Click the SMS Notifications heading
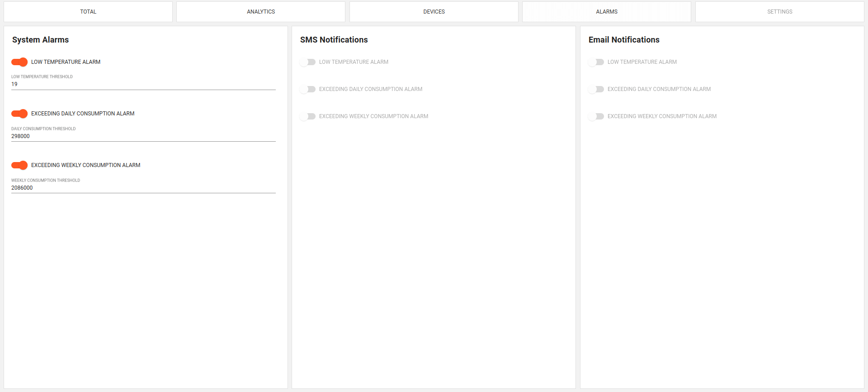The width and height of the screenshot is (868, 392). click(x=334, y=40)
